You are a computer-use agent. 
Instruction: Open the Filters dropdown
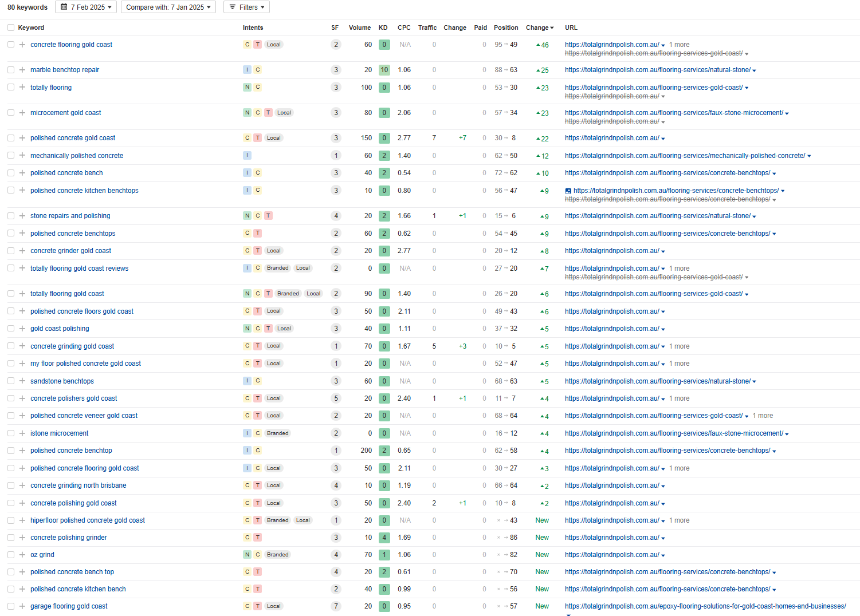pyautogui.click(x=246, y=7)
